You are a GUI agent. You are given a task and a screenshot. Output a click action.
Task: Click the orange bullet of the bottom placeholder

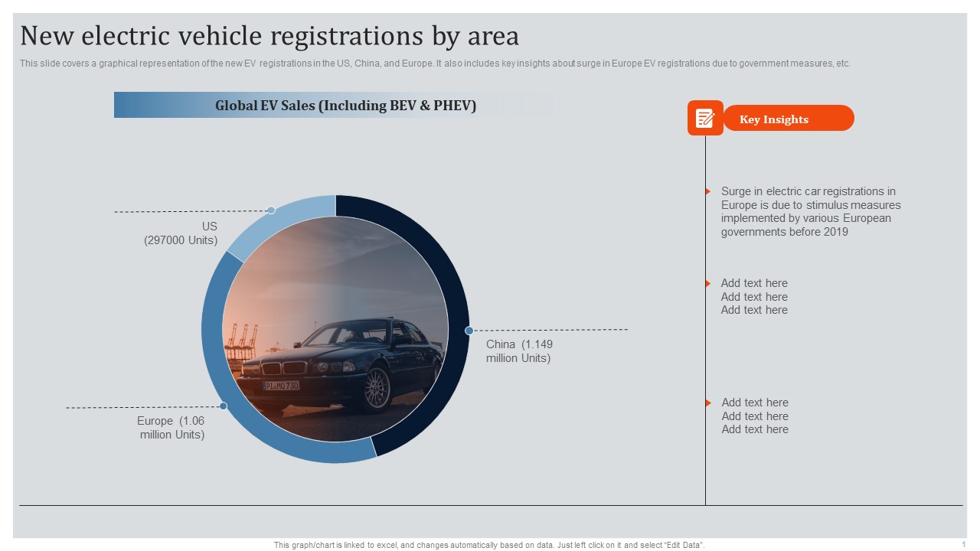[708, 403]
